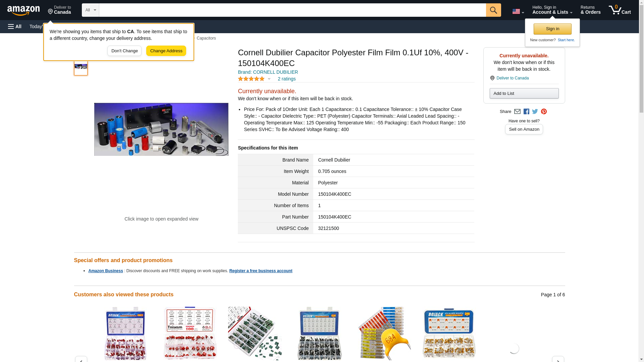644x362 pixels.
Task: Click the Change Address button
Action: tap(166, 51)
